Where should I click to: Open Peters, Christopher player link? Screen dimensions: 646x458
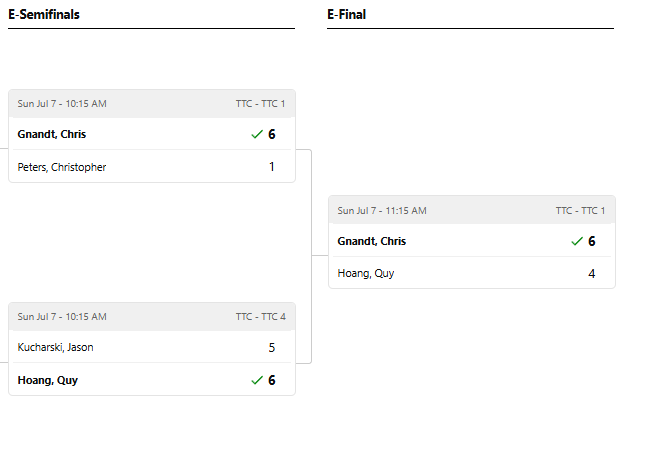pyautogui.click(x=62, y=167)
